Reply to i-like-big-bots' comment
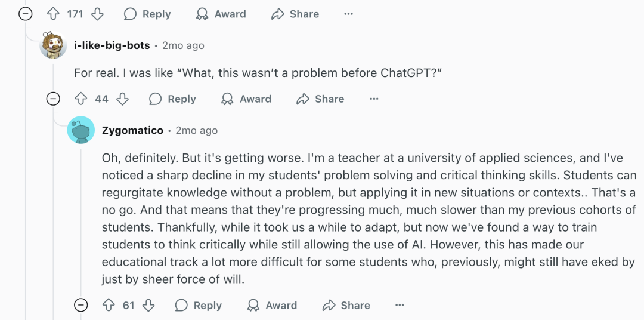Viewport: 644px width, 320px height. [172, 99]
